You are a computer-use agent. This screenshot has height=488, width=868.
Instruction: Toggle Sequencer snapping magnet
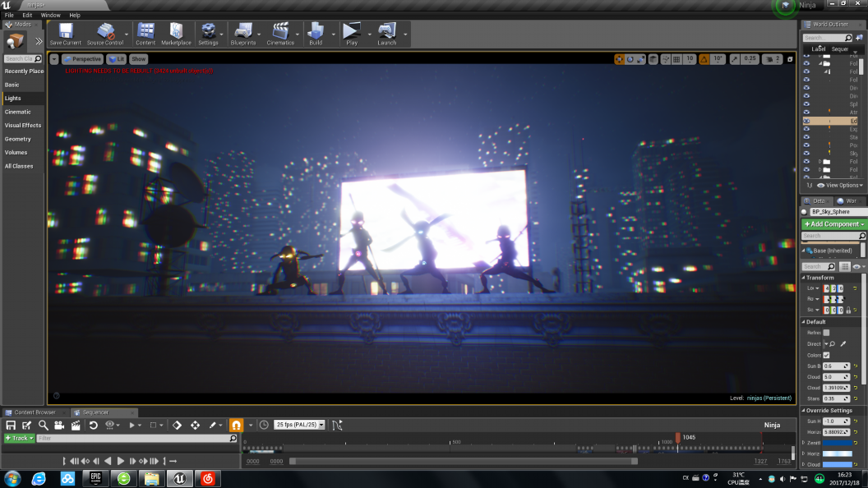pos(237,425)
